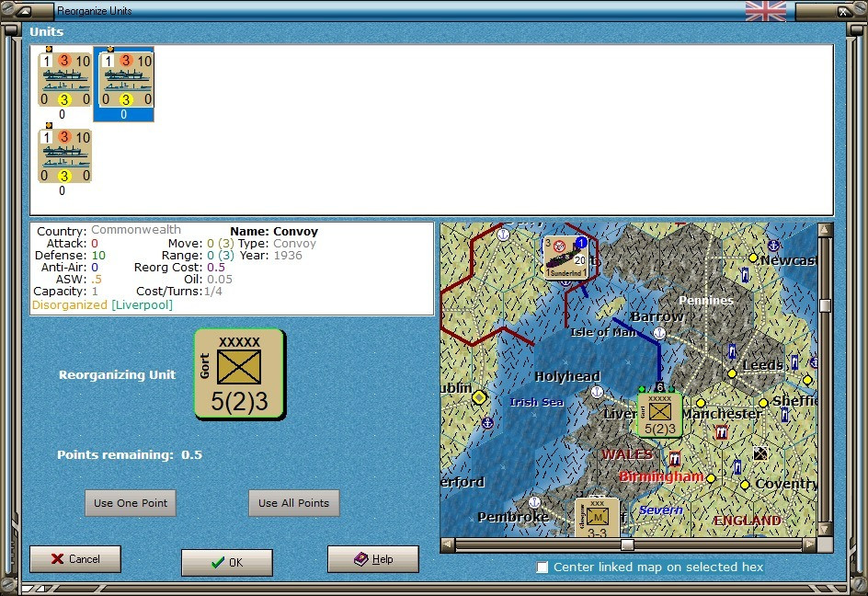Screen dimensions: 868x596
Task: Click the Leeds yellow city dot
Action: 732,374
